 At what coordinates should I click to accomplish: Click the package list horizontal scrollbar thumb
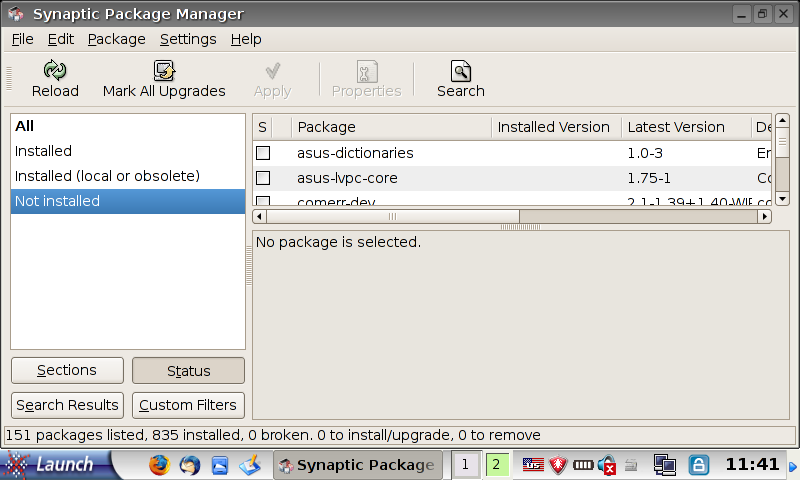click(392, 216)
